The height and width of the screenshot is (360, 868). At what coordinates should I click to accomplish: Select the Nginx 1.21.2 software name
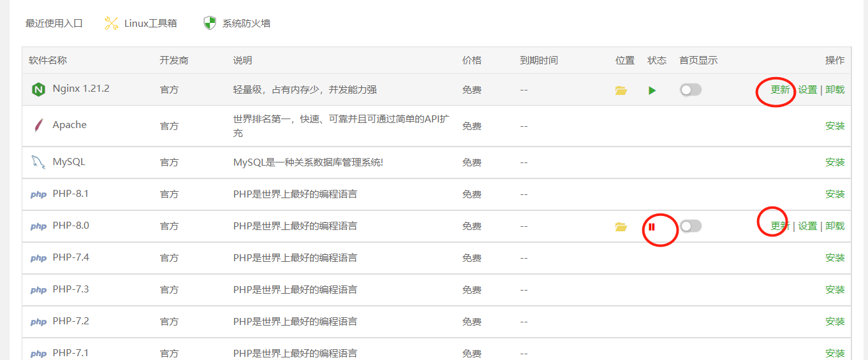[81, 89]
